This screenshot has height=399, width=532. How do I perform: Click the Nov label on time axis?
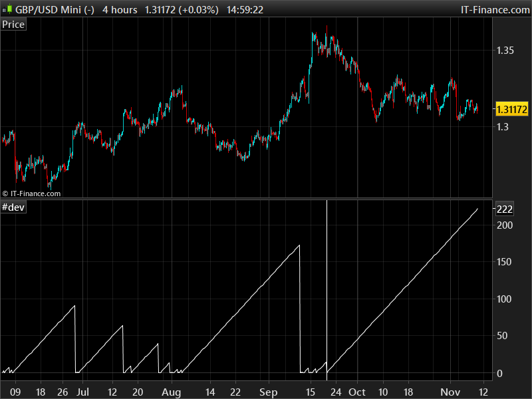coord(450,392)
